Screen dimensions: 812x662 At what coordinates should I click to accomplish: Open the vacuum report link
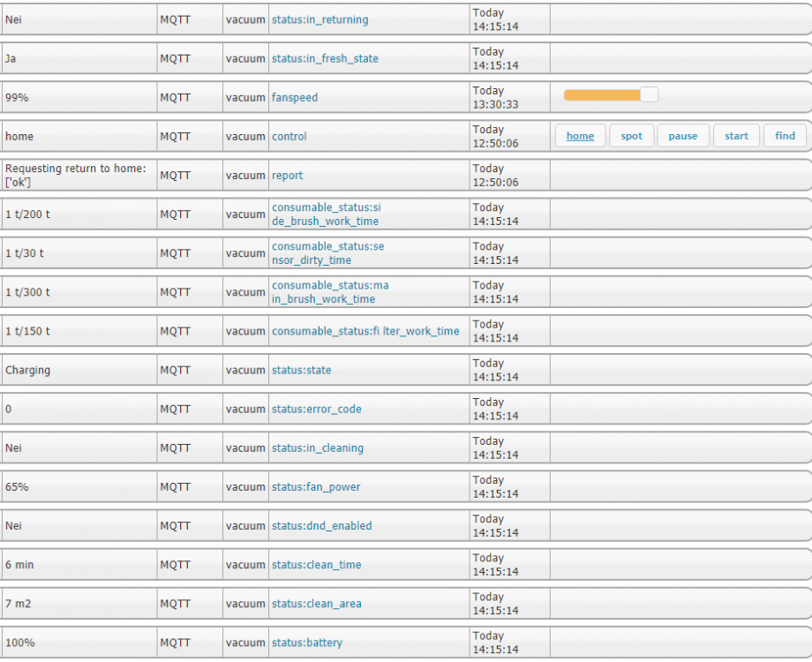pos(287,176)
